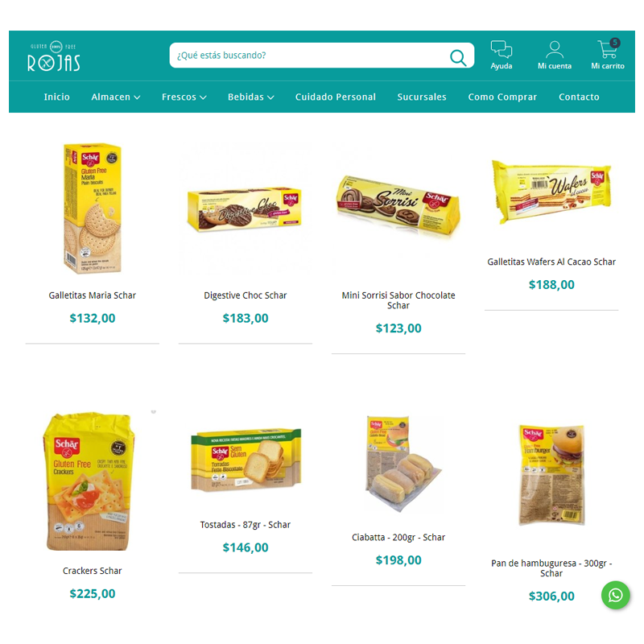Select the Ciabatta 200gr Schar title

tap(398, 537)
